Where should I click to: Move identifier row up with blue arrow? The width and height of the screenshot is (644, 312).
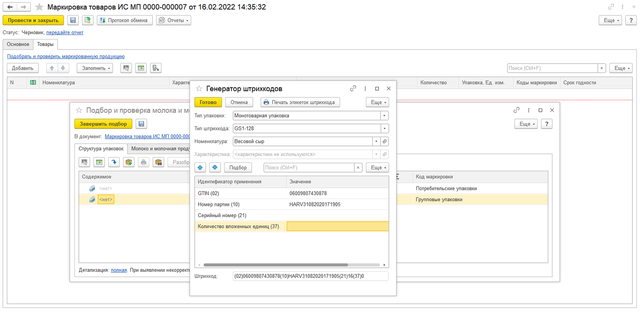click(x=200, y=167)
